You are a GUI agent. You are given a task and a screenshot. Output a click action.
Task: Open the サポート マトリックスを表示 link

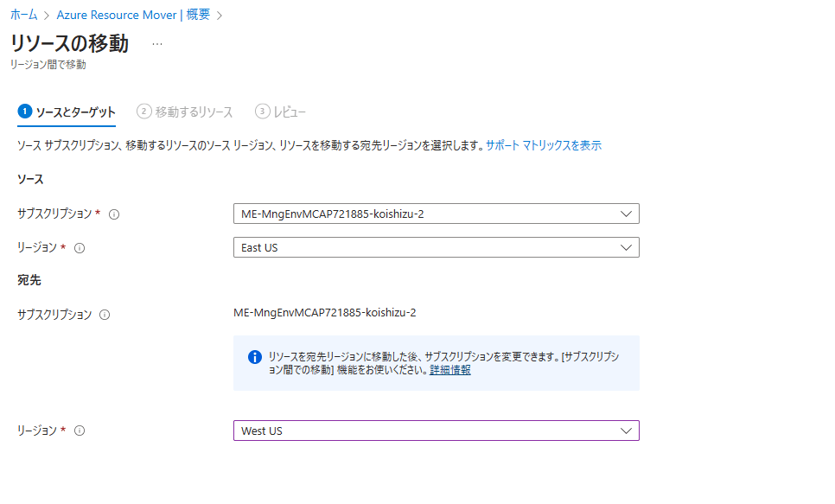click(x=544, y=145)
